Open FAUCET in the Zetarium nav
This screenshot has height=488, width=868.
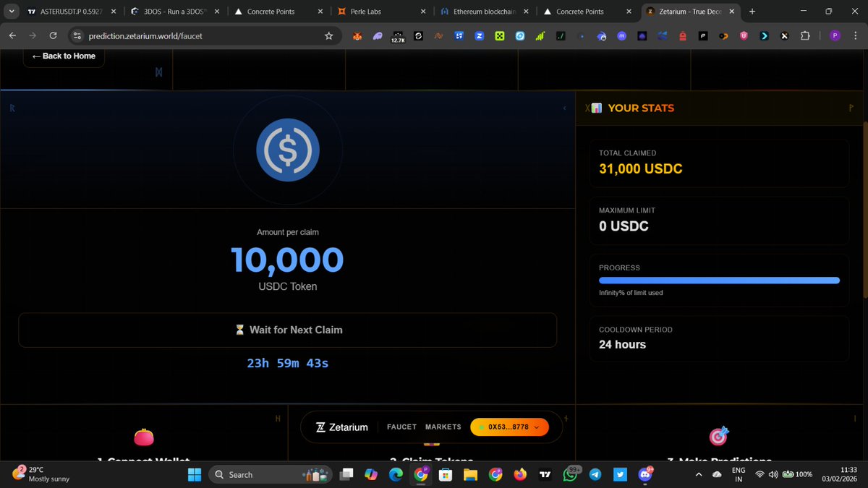coord(401,427)
